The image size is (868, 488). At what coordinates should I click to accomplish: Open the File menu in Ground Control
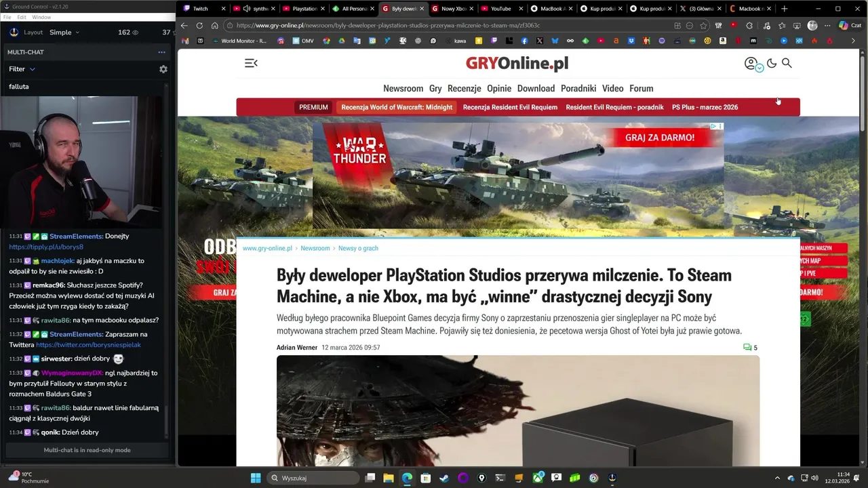[x=7, y=17]
